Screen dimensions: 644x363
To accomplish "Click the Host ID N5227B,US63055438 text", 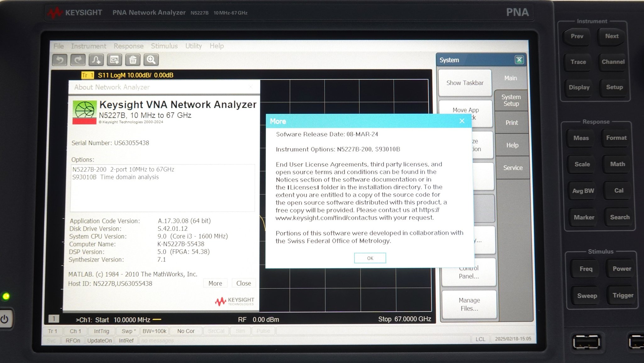I will [110, 284].
